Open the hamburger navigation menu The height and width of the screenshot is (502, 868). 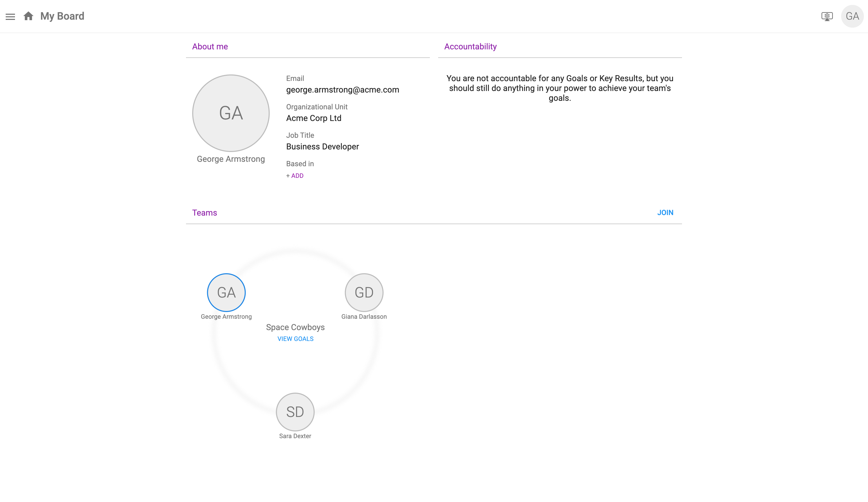pyautogui.click(x=10, y=17)
